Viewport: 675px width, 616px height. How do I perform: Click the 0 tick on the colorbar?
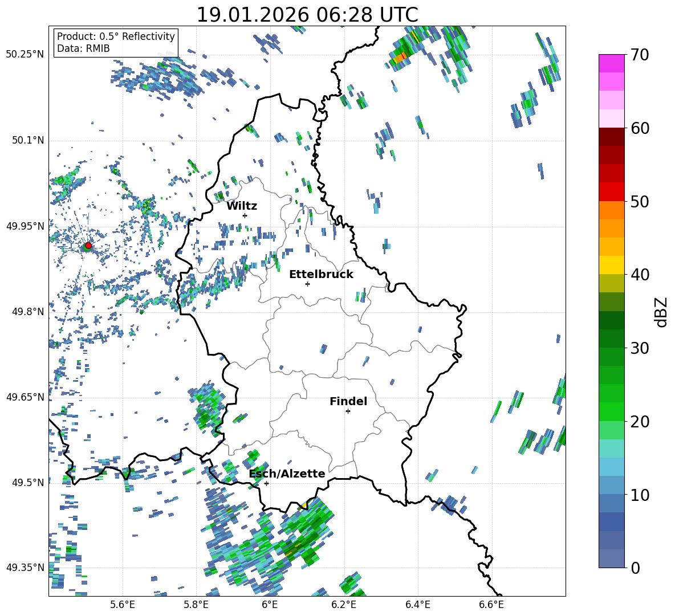pyautogui.click(x=635, y=568)
